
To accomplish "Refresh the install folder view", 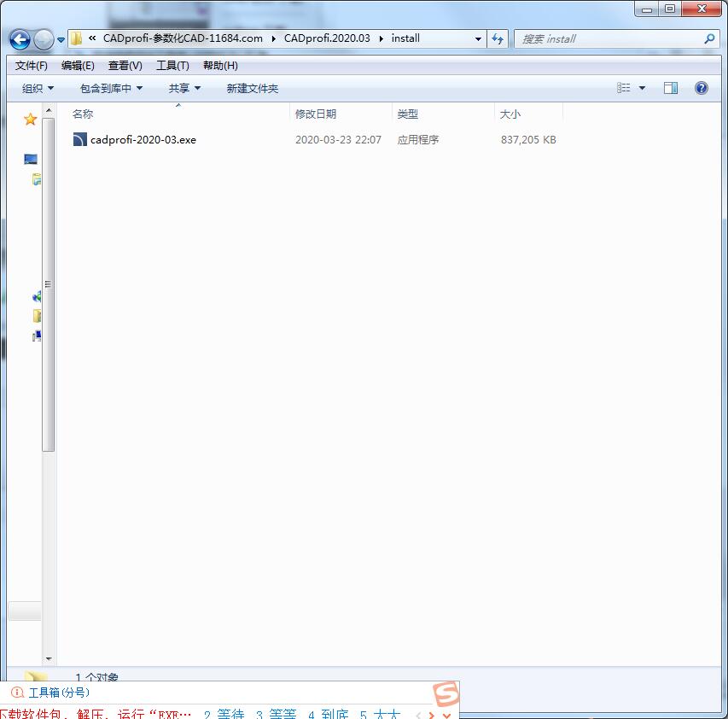I will [498, 39].
